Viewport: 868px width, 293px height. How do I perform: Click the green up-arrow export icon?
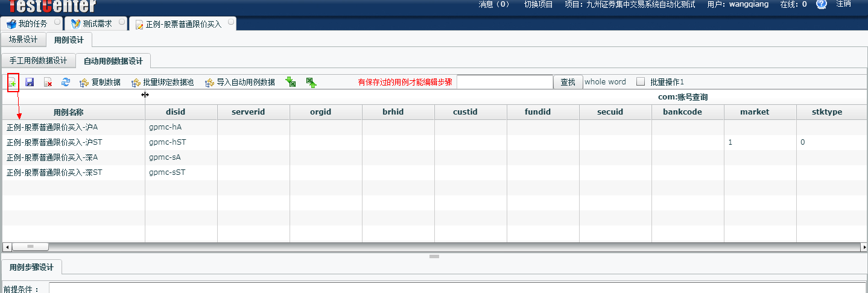(311, 82)
